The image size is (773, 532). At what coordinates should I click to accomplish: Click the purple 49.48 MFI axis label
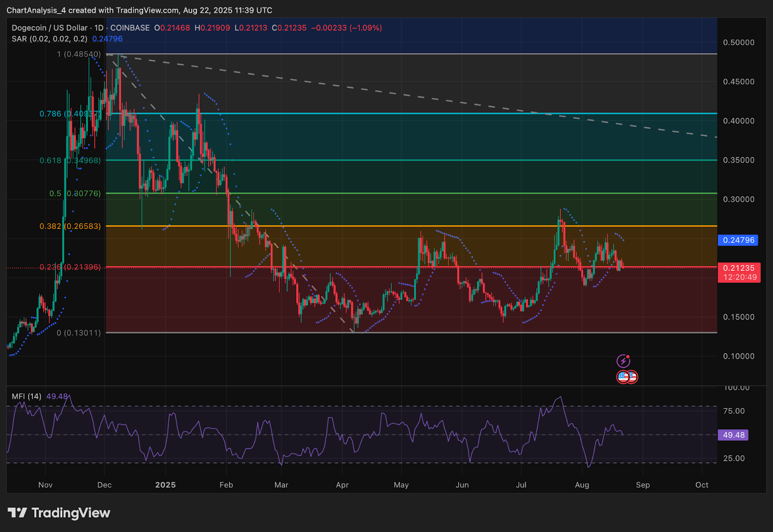coord(733,435)
